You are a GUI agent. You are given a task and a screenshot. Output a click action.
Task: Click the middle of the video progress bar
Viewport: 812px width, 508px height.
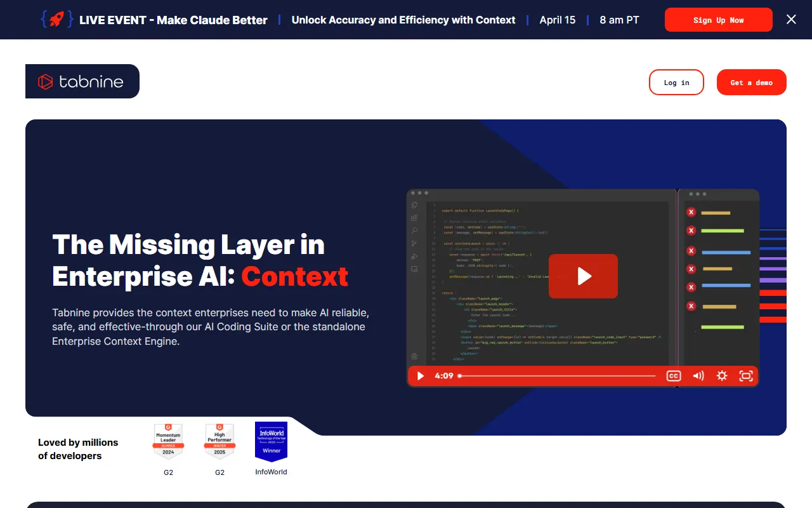(557, 376)
